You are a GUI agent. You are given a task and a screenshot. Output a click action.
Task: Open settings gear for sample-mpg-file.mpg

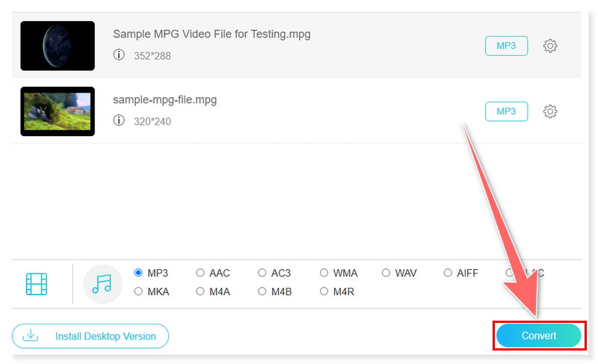(550, 111)
